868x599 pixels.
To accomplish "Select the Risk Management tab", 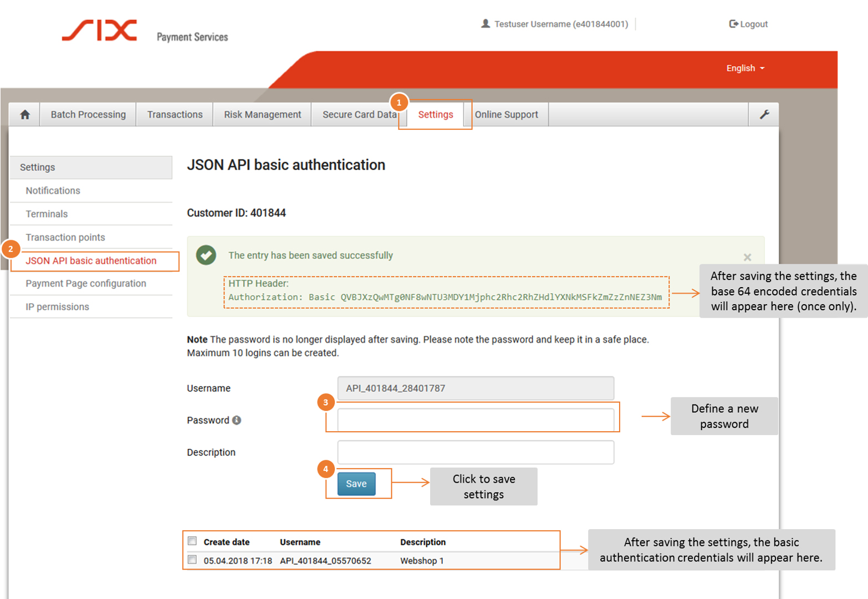I will [262, 115].
